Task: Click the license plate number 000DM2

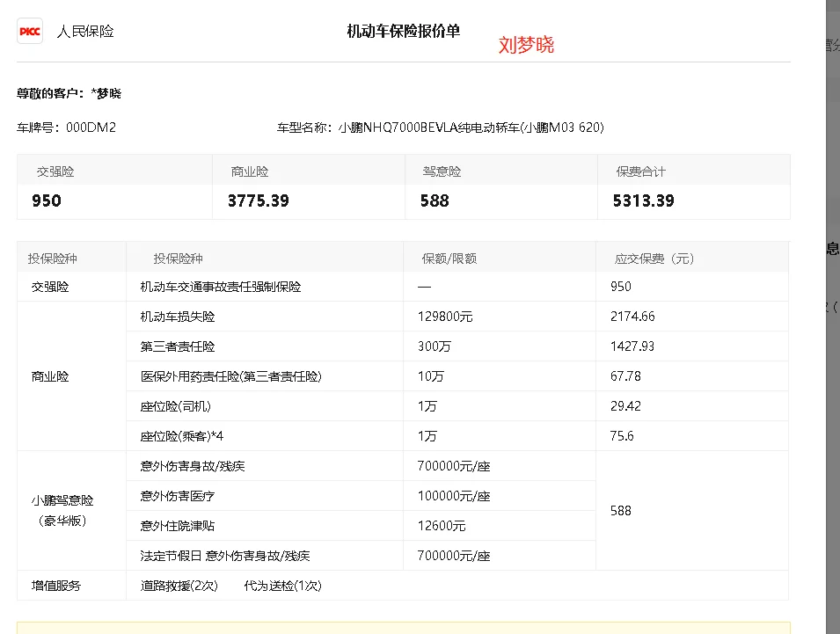Action: [x=91, y=128]
